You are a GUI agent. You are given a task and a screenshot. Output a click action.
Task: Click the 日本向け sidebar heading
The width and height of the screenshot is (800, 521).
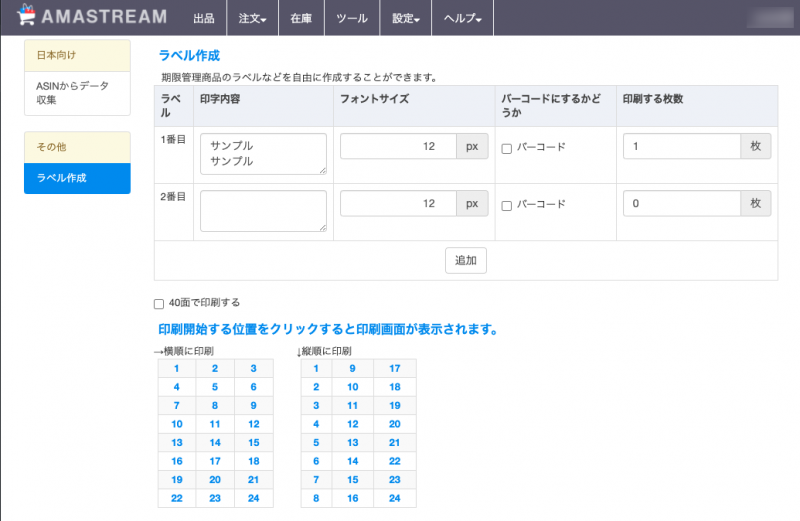[77, 55]
